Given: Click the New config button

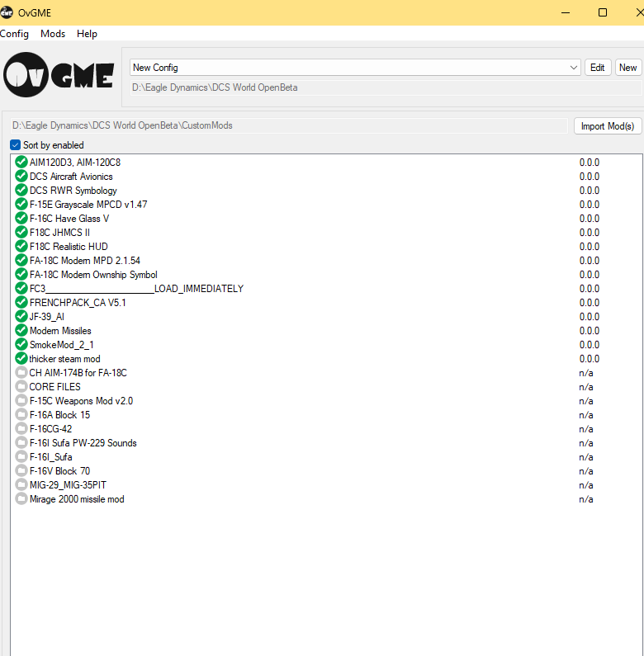Looking at the screenshot, I should [x=627, y=68].
